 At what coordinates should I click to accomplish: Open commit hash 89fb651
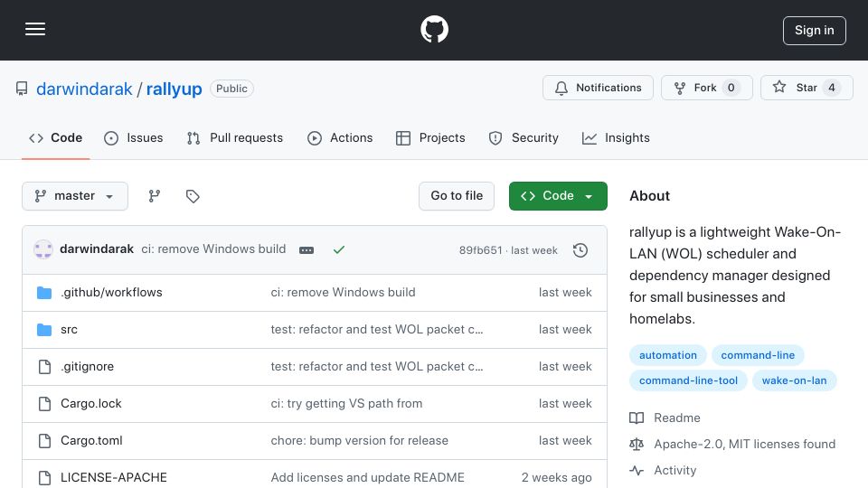click(x=480, y=250)
